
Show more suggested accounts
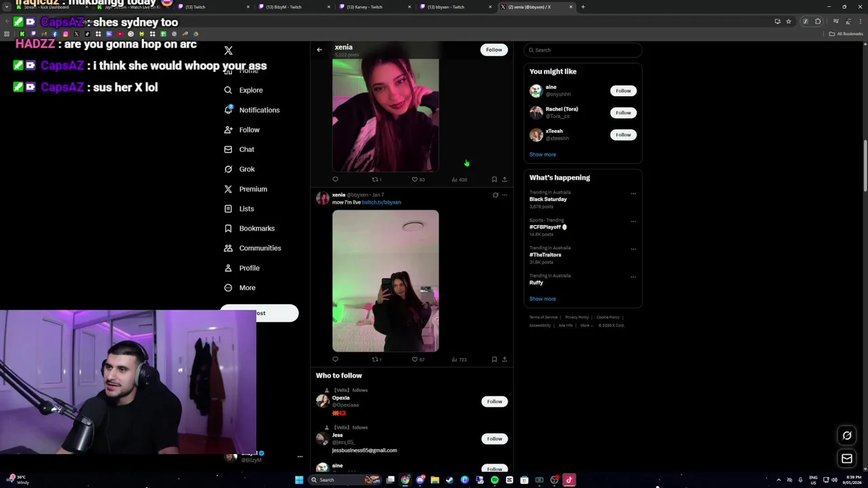click(x=542, y=155)
